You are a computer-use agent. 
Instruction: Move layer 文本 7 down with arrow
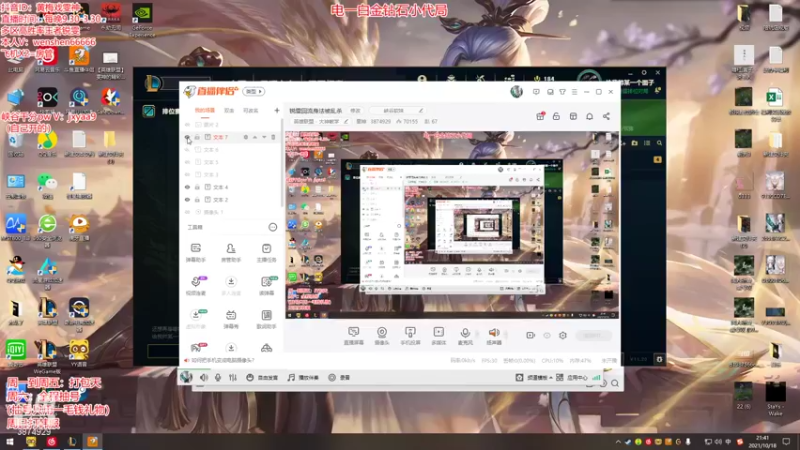click(x=264, y=137)
